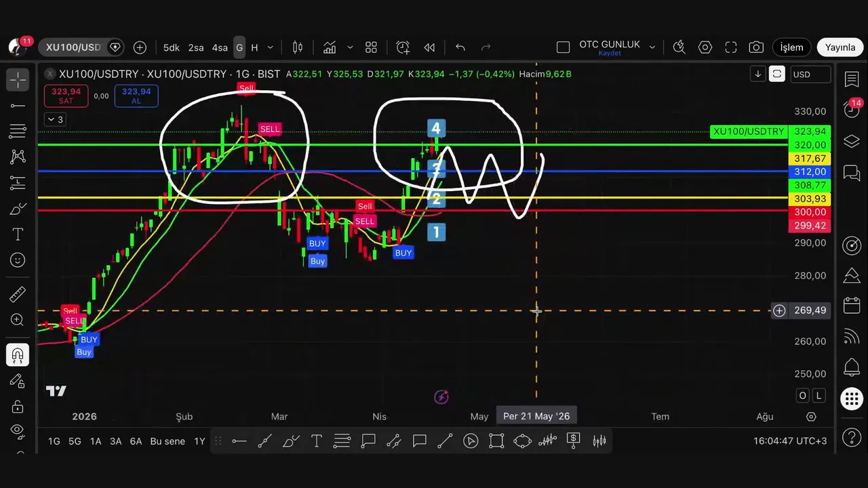This screenshot has width=868, height=488.
Task: Switch to the 2sa timeframe
Action: point(196,47)
